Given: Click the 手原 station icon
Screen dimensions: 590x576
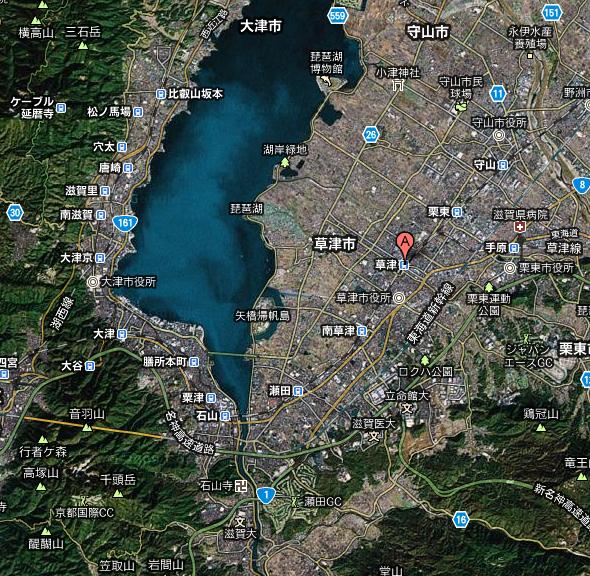Looking at the screenshot, I should (x=514, y=248).
